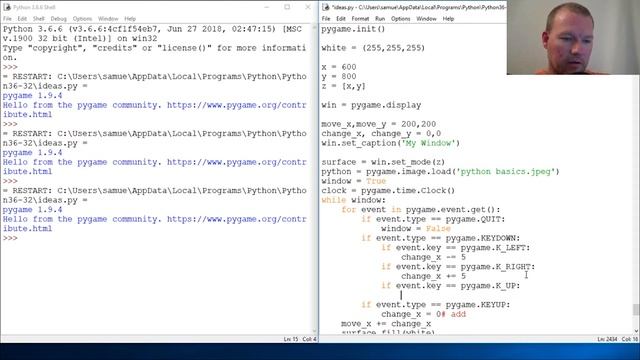
Task: Click the 'change_x -= 5' line
Action: pos(433,257)
